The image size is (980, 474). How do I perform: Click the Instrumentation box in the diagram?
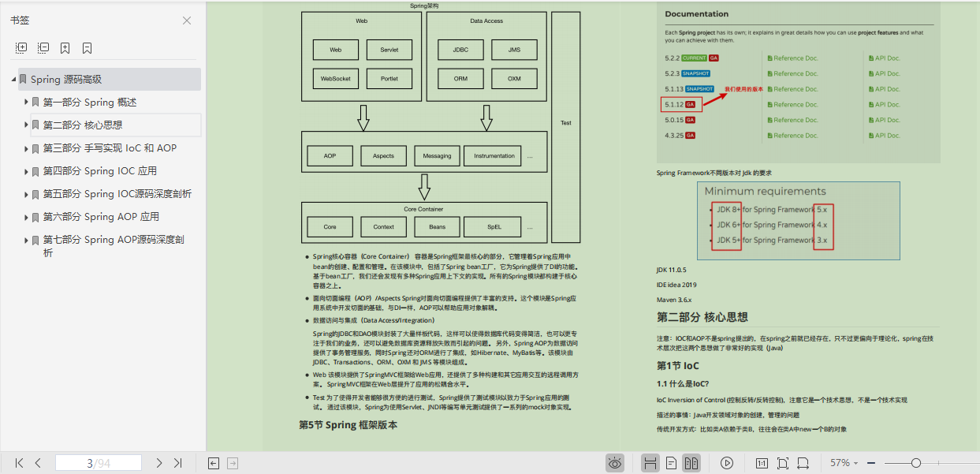(494, 156)
